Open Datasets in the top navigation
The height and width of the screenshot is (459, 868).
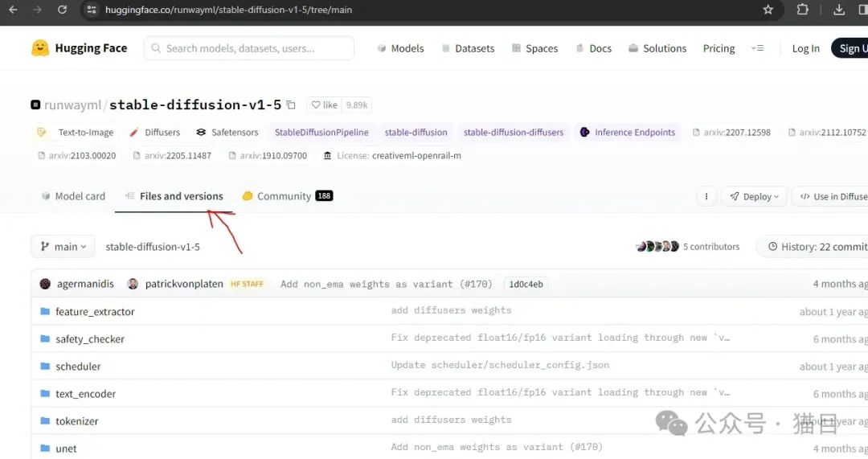click(x=469, y=48)
